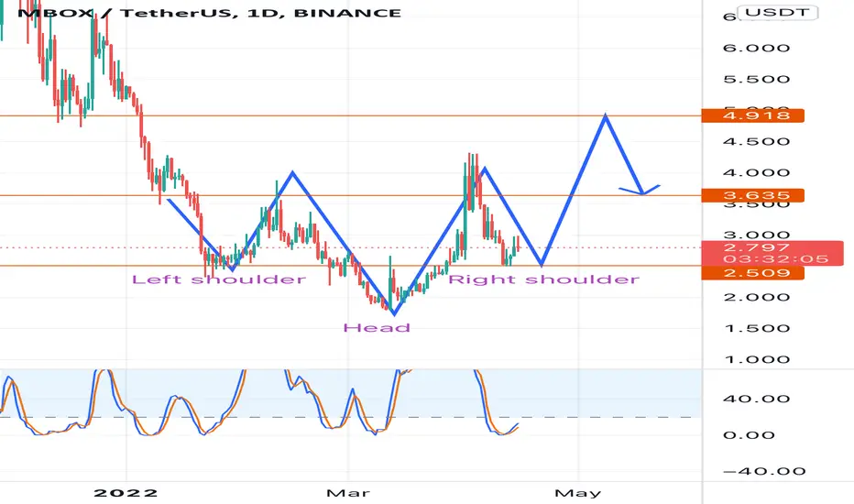
Task: Click the 5.500 price scale value
Action: tap(756, 79)
